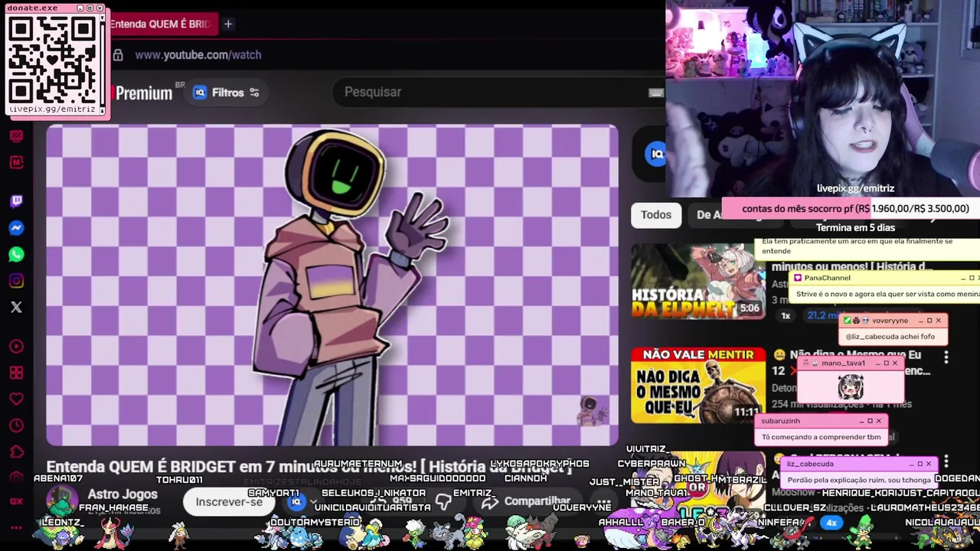The height and width of the screenshot is (551, 980).
Task: Close the liz_cabecuda chat popup
Action: 929,464
